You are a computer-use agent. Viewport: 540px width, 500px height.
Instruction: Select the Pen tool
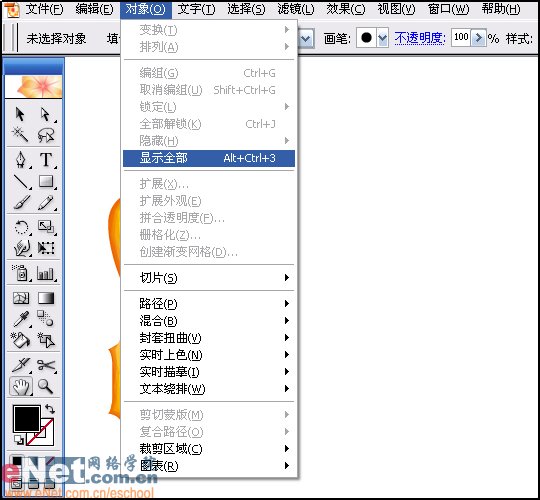tap(21, 160)
